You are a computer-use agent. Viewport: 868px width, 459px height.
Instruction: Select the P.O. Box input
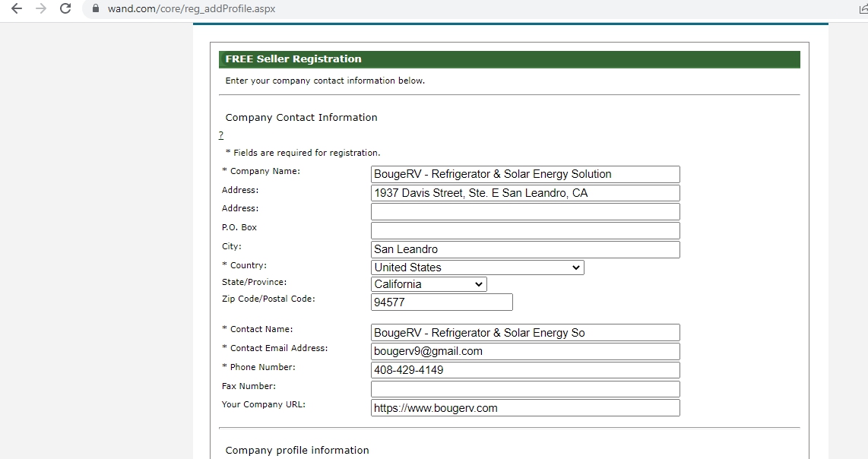point(524,230)
